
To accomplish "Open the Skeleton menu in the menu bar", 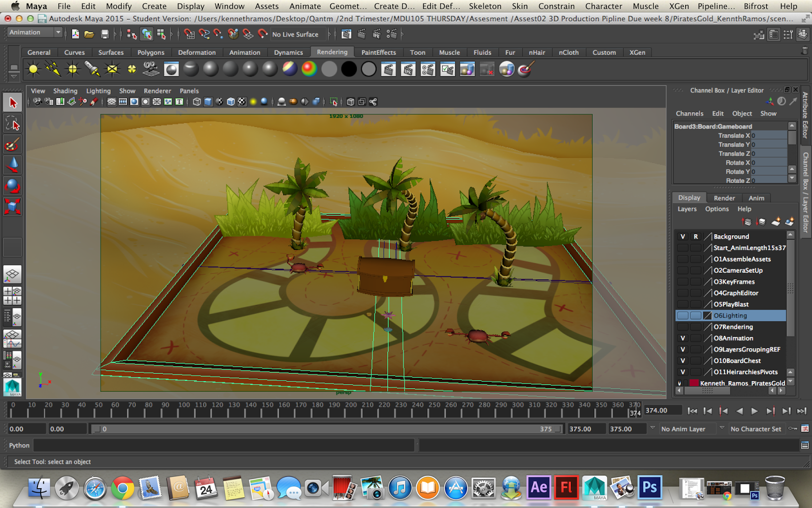I will (x=485, y=6).
